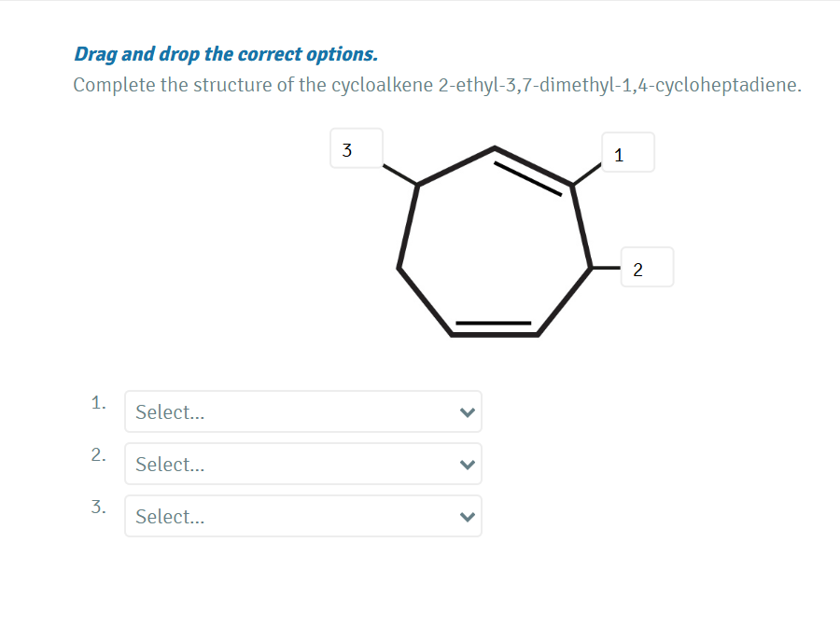Viewport: 840px width, 626px height.
Task: Open the second Select dropdown
Action: [x=303, y=464]
